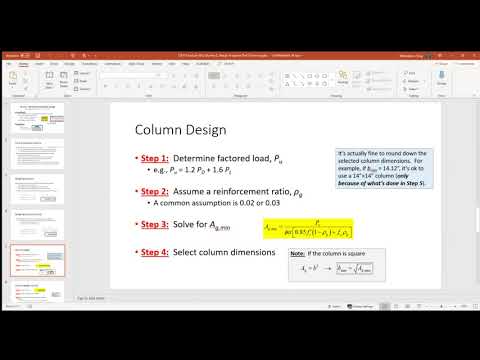Toggle the Notes button in status bar
This screenshot has width=480, height=360.
[x=334, y=306]
